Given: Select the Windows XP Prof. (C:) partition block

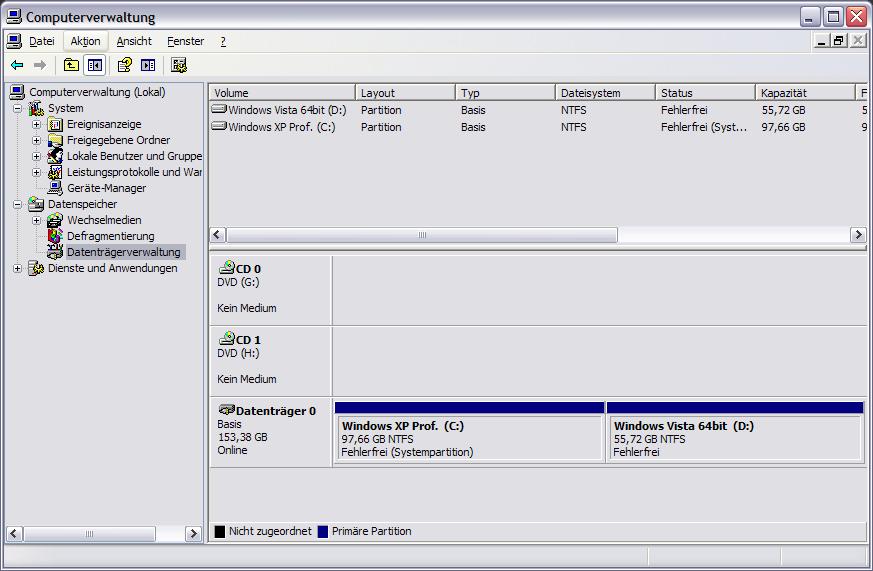Looking at the screenshot, I should [469, 432].
